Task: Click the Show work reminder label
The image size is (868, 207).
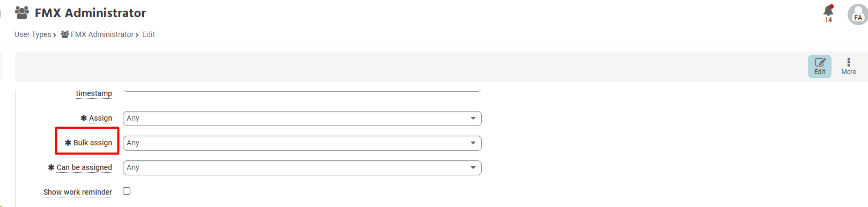Action: [78, 192]
